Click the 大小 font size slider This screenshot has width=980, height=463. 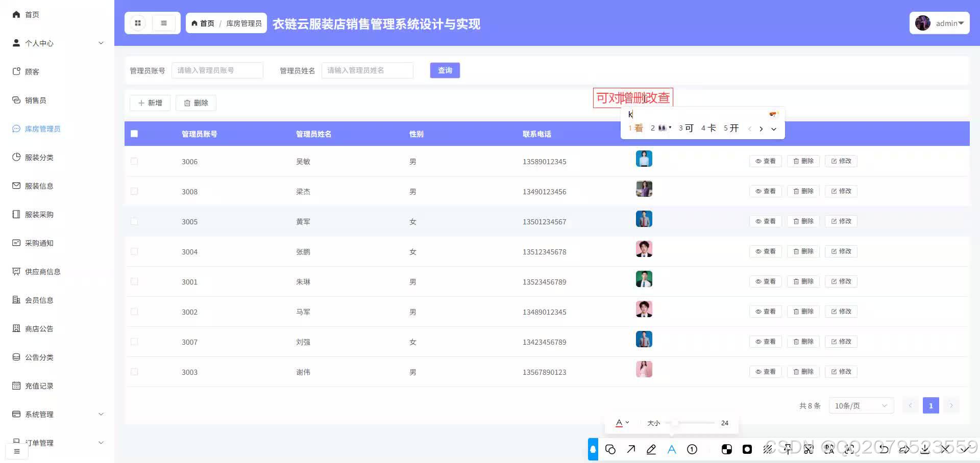[x=690, y=423]
